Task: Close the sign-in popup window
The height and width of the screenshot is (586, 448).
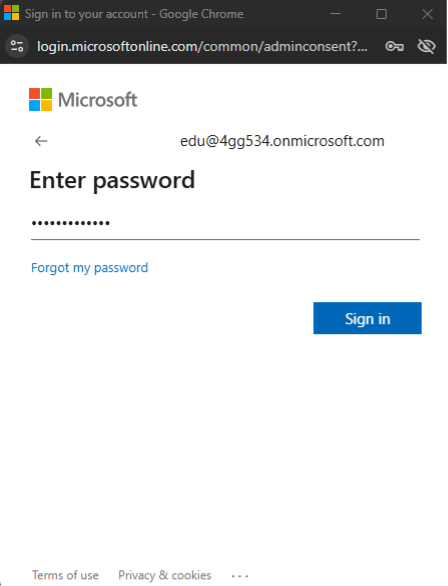Action: click(x=427, y=14)
